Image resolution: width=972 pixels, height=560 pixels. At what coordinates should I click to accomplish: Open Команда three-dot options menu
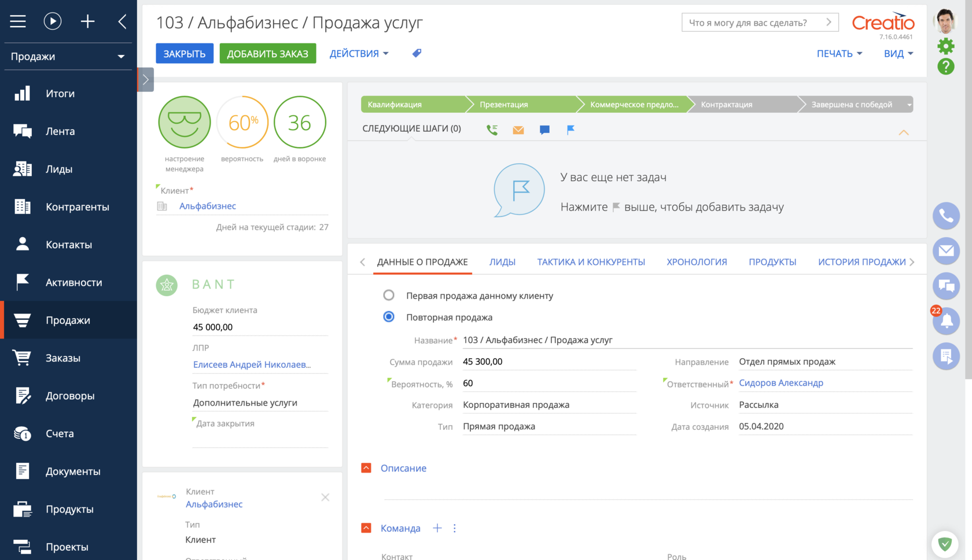[x=455, y=528]
